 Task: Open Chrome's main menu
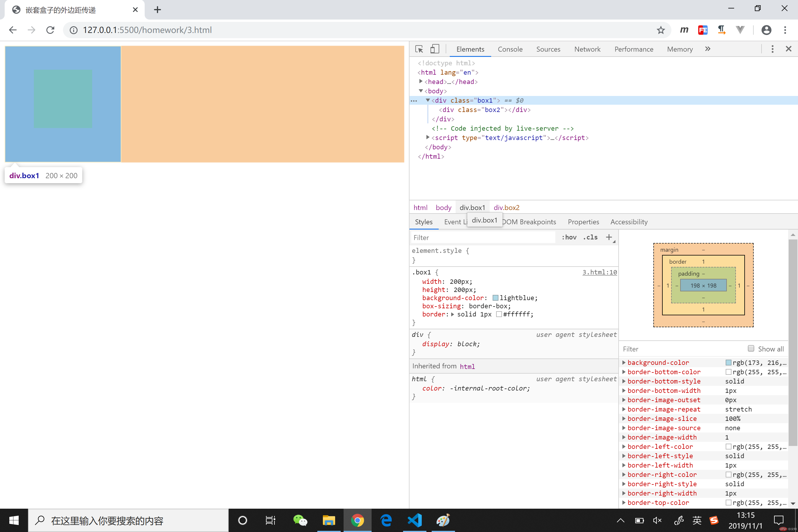click(x=785, y=30)
